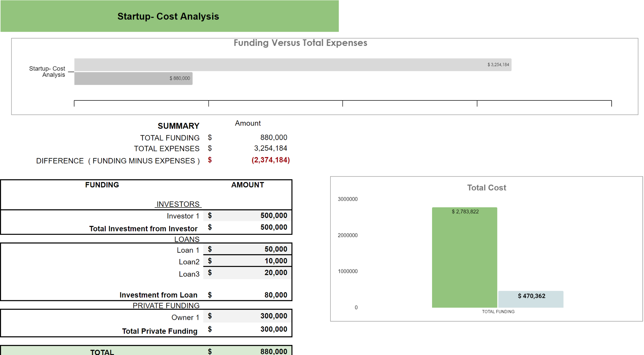644x355 pixels.
Task: Click the 3000000 y-axis label
Action: tap(347, 199)
